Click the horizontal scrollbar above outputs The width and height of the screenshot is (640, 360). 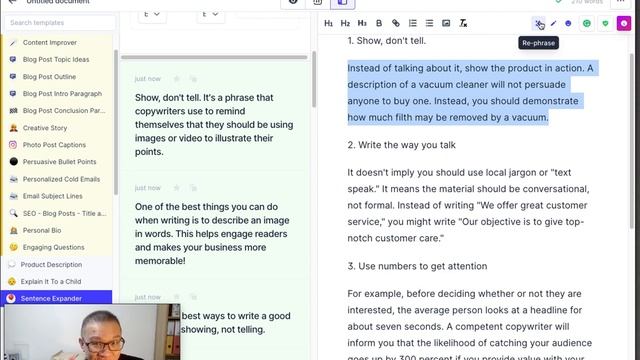coord(214,58)
